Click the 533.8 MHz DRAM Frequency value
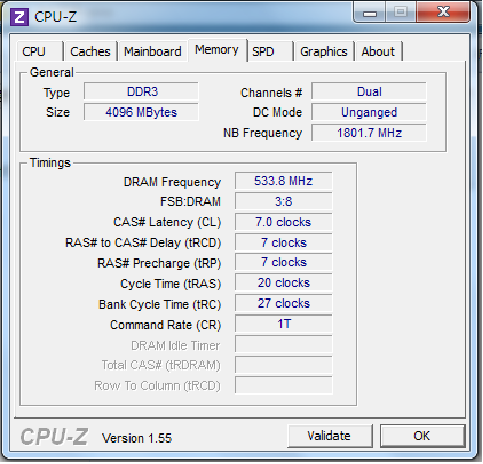 click(284, 181)
